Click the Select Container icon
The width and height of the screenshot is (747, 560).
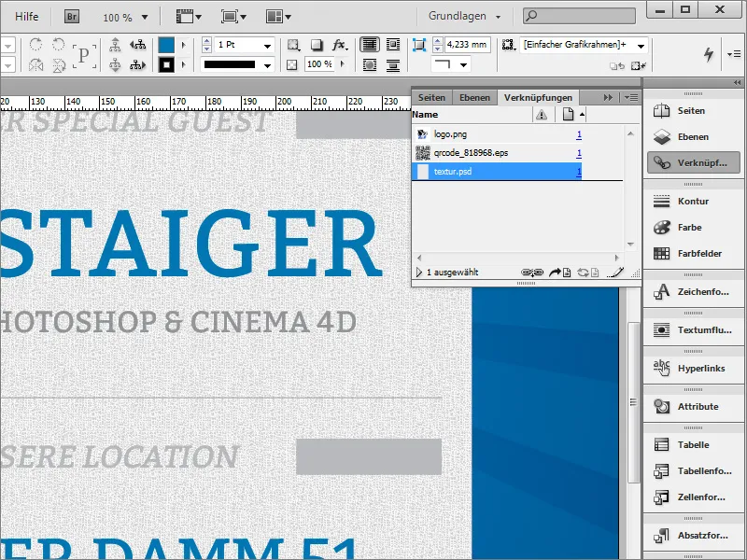(x=115, y=45)
